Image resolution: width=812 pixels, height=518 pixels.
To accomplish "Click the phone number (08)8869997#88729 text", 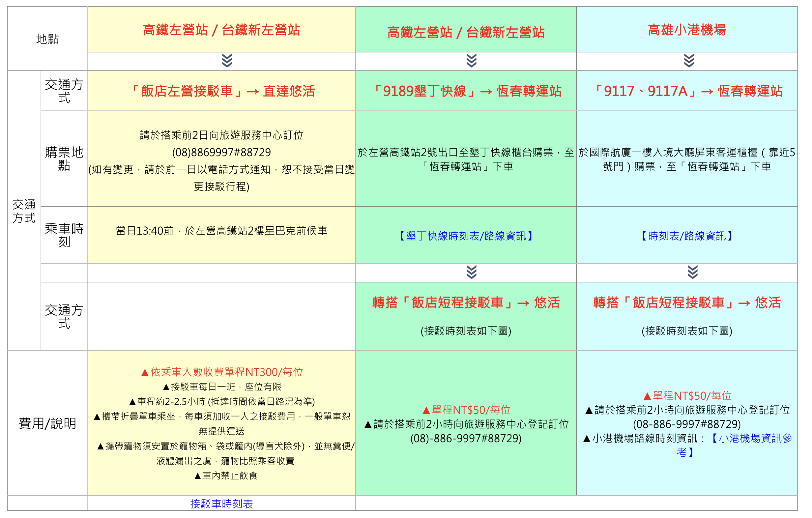I will click(221, 152).
